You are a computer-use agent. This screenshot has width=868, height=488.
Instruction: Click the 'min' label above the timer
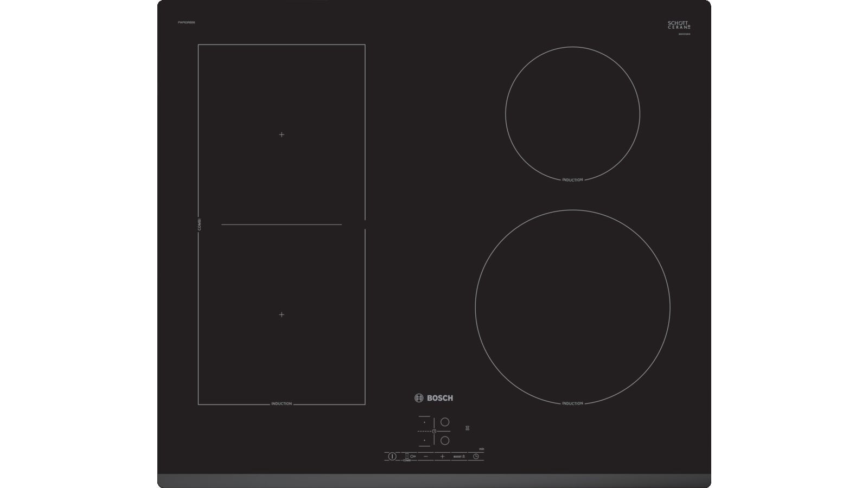pyautogui.click(x=482, y=449)
